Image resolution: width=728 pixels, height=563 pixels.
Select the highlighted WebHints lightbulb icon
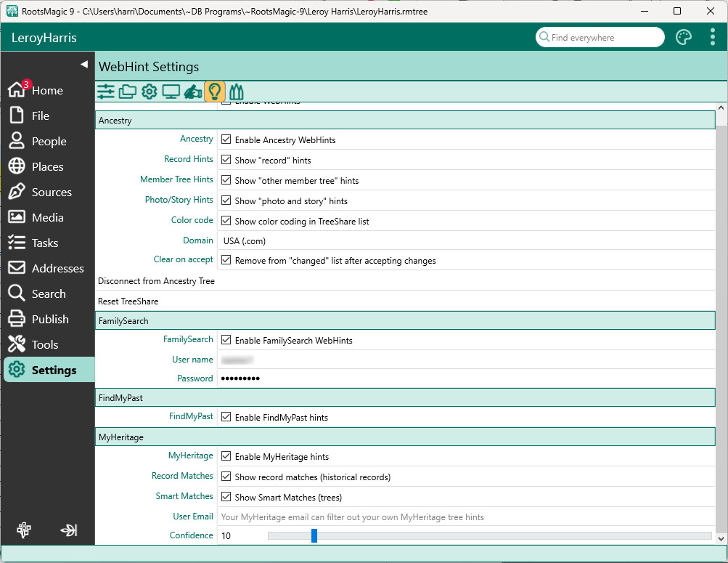(214, 92)
